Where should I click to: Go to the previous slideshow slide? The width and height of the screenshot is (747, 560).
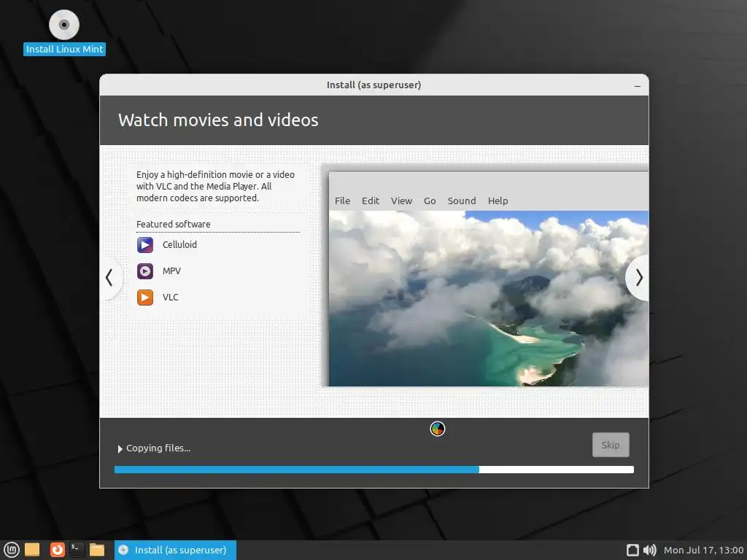(x=110, y=278)
